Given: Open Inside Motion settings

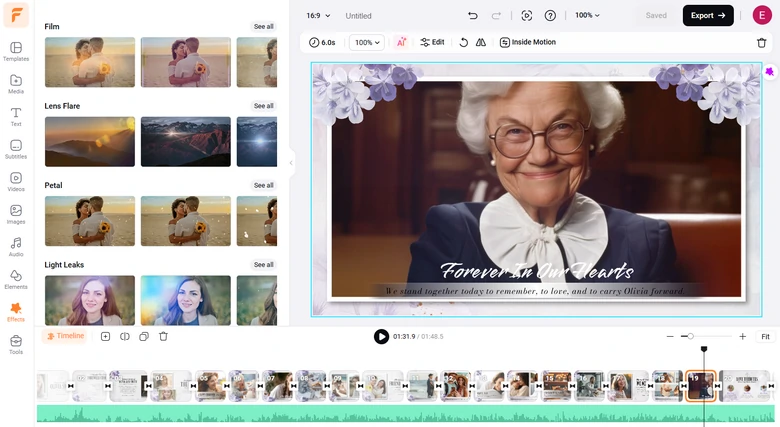Looking at the screenshot, I should (528, 42).
